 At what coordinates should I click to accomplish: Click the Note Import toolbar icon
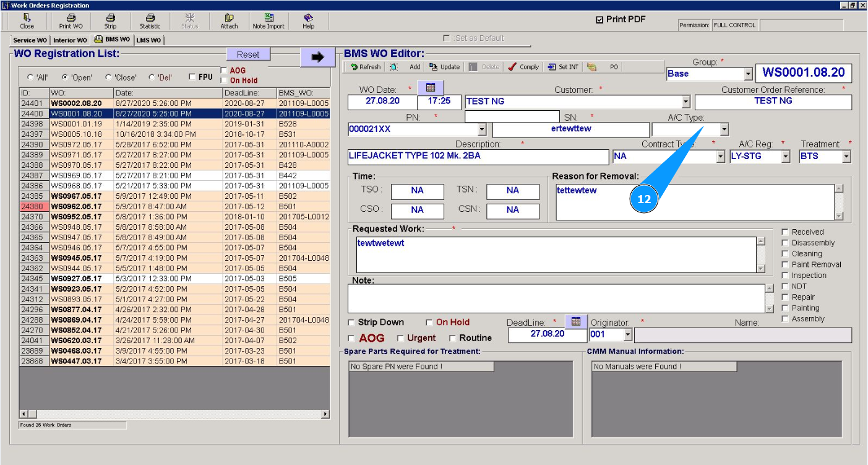269,21
